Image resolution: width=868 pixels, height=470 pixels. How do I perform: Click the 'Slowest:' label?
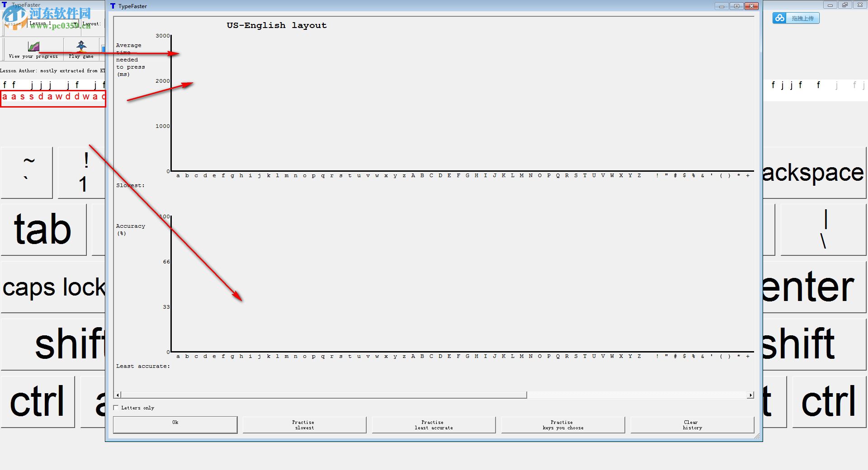click(x=130, y=185)
